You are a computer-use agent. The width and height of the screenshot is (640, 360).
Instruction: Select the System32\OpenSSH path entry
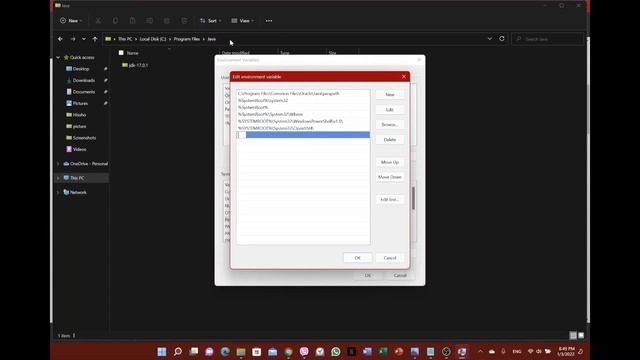[x=303, y=128]
